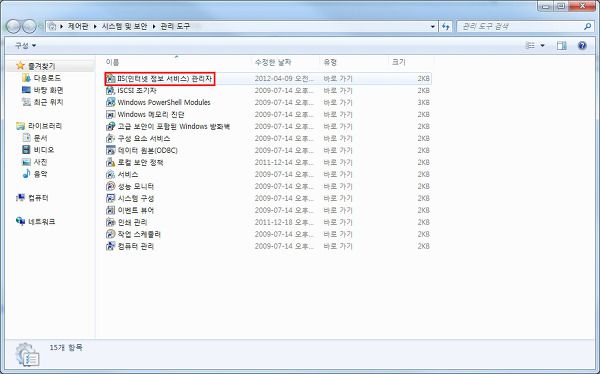Select the 이벤트 뷰어 icon
600x374 pixels.
pyautogui.click(x=111, y=210)
